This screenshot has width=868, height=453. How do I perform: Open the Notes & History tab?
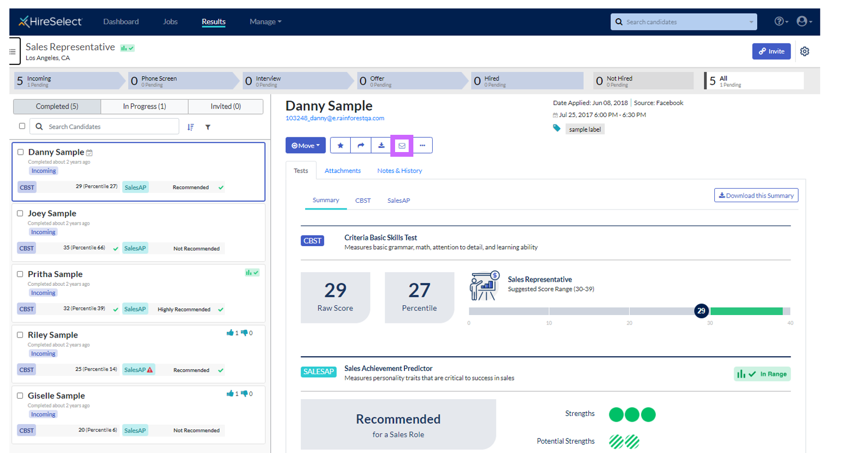pyautogui.click(x=400, y=171)
